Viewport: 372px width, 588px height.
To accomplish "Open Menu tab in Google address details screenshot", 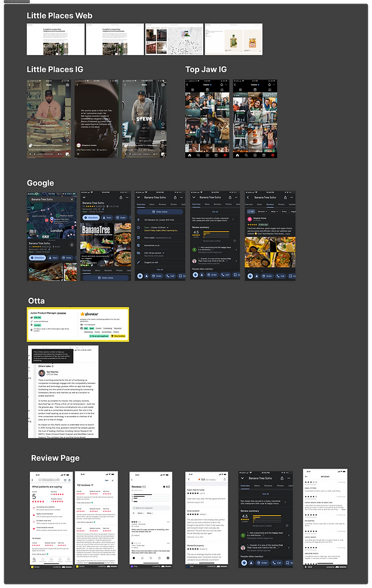I will pyautogui.click(x=152, y=204).
